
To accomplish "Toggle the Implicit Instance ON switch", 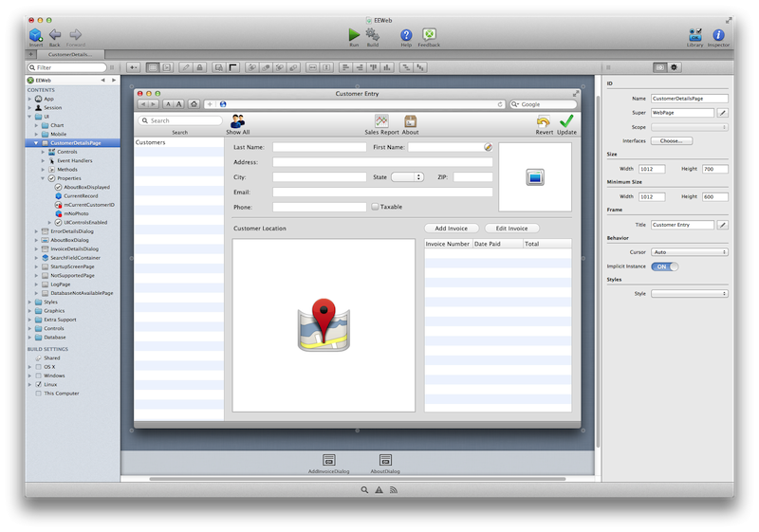I will click(x=665, y=266).
